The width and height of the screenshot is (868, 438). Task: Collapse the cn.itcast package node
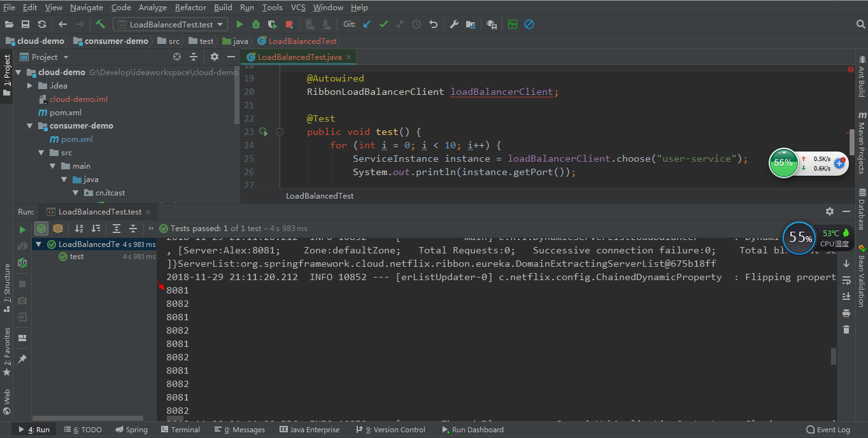(x=76, y=193)
